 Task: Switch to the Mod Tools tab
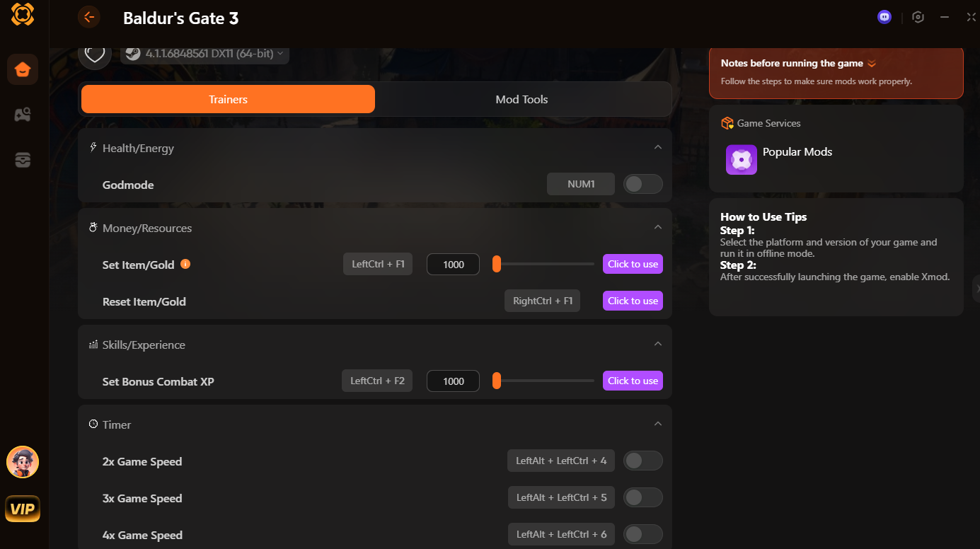coord(521,99)
